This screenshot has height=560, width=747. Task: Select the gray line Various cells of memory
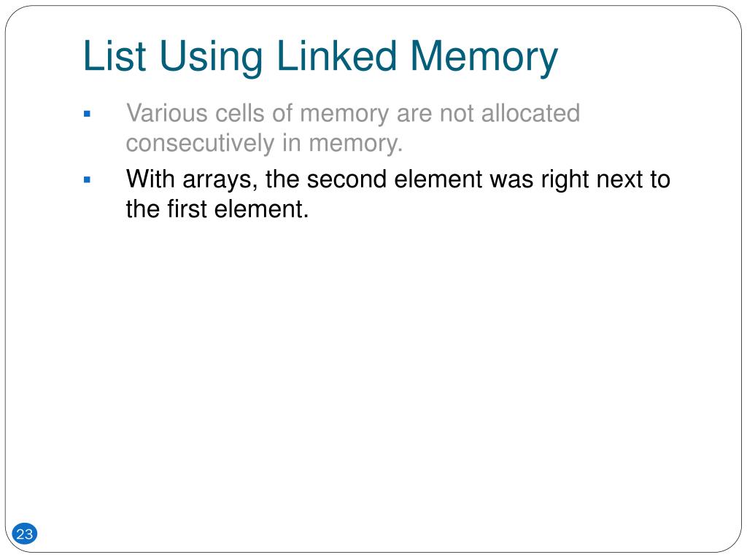pyautogui.click(x=353, y=114)
